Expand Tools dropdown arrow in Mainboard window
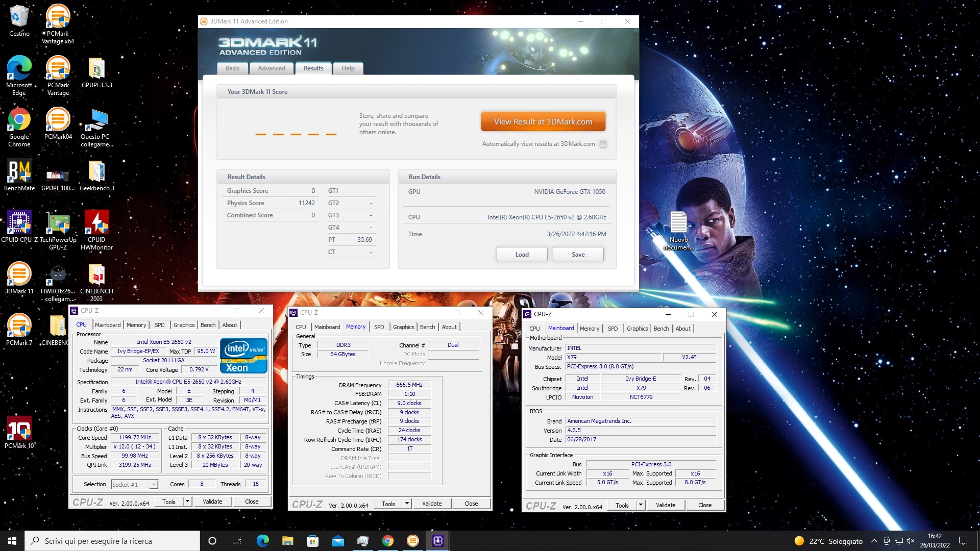The width and height of the screenshot is (980, 551). [641, 505]
